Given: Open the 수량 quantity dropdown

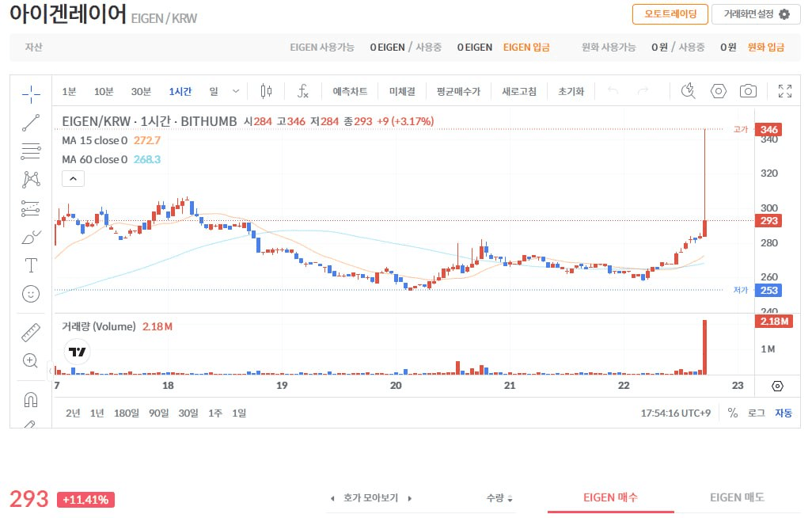Looking at the screenshot, I should click(499, 498).
